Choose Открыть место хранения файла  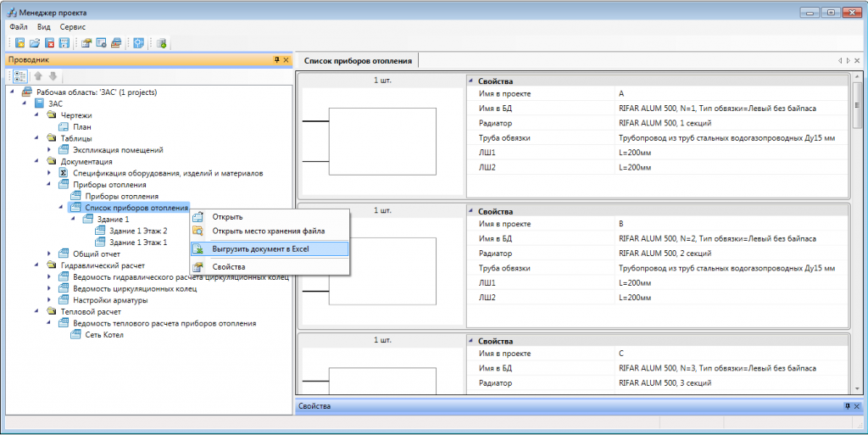pyautogui.click(x=269, y=231)
